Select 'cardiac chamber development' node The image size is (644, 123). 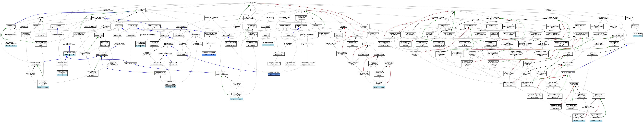62,63
